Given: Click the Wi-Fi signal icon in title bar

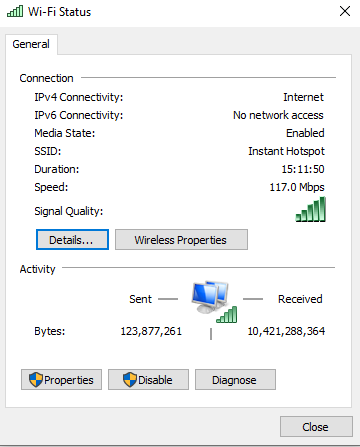Looking at the screenshot, I should [x=15, y=11].
